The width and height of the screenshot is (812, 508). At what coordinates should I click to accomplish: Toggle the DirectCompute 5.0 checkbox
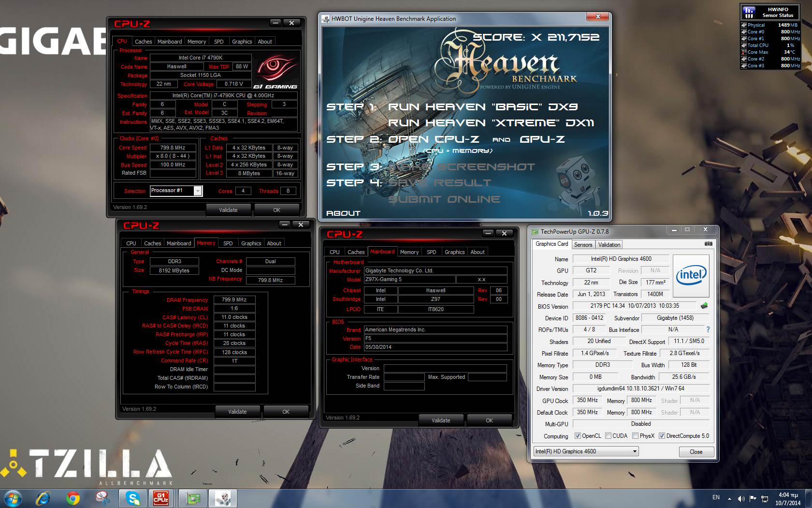[662, 436]
